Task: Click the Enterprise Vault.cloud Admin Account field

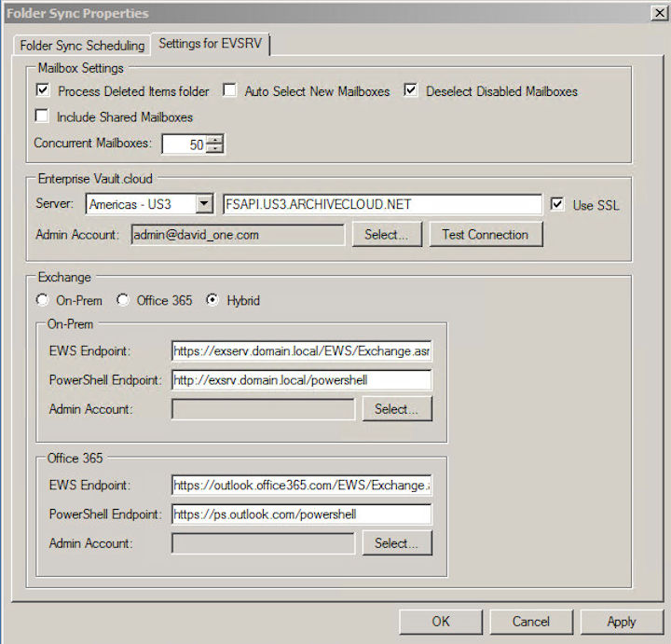Action: [x=238, y=235]
